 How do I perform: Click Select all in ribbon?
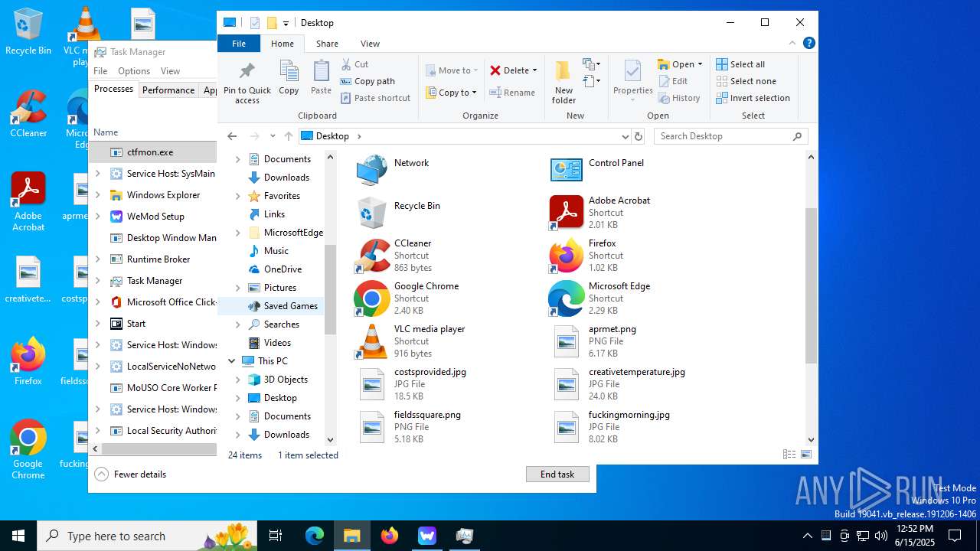tap(740, 64)
